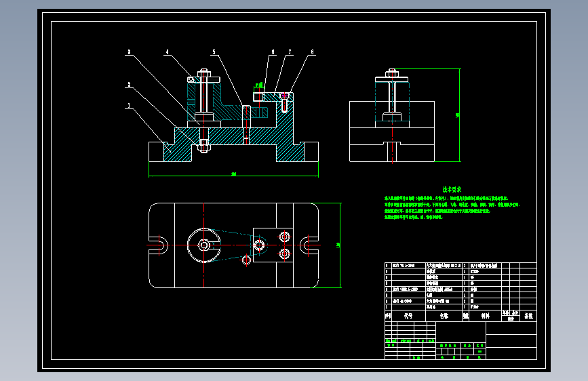The image size is (588, 381).
Task: Select the right U-slot in the plan view
Action: [x=309, y=245]
